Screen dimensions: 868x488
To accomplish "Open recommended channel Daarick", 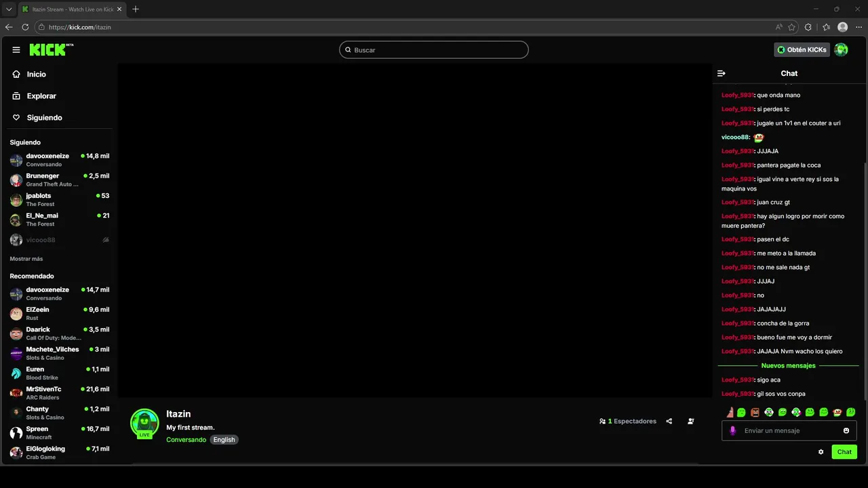I will pyautogui.click(x=59, y=333).
